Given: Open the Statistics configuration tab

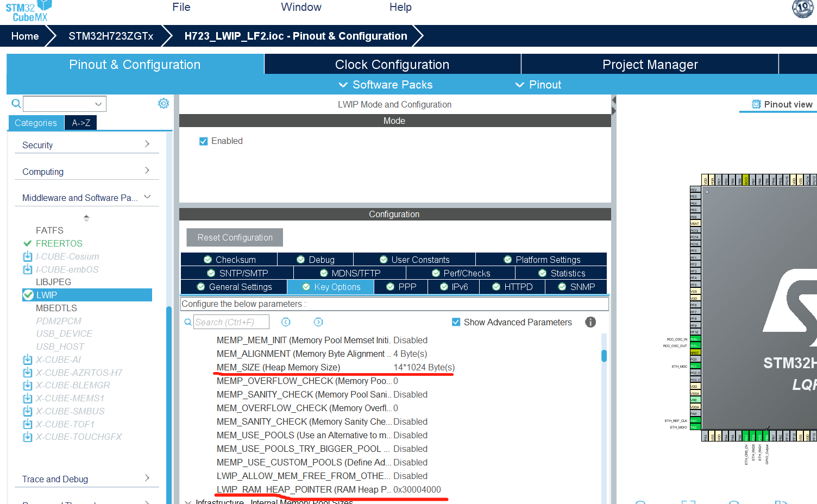Looking at the screenshot, I should click(x=562, y=273).
